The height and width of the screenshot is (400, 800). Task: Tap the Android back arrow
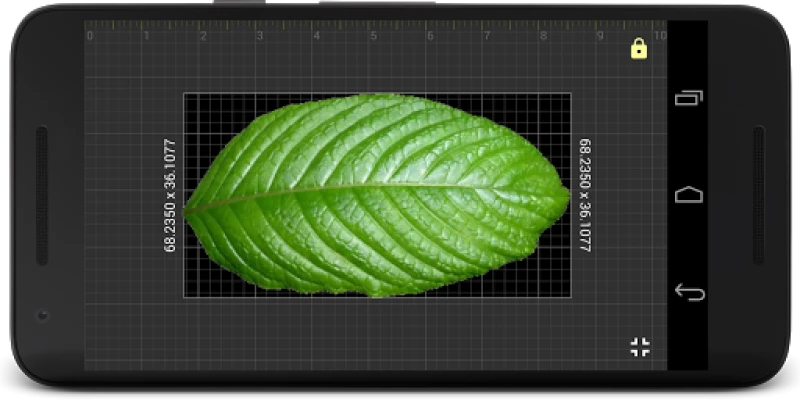click(689, 292)
